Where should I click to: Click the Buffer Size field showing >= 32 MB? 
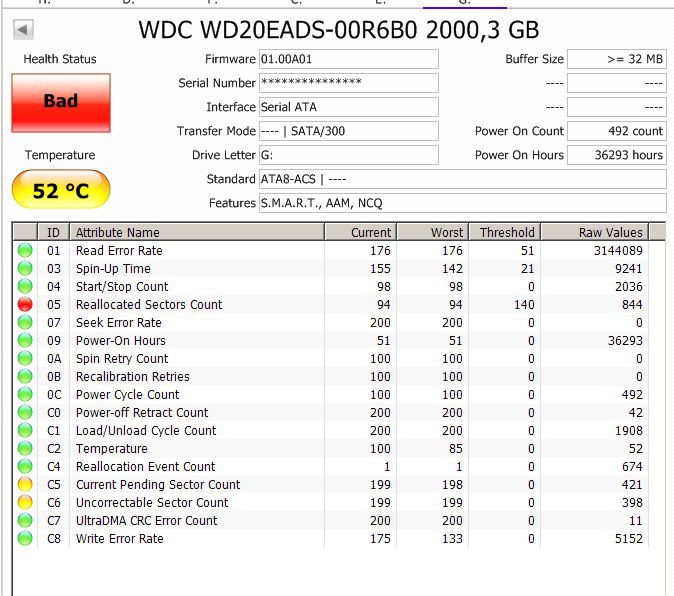[617, 59]
